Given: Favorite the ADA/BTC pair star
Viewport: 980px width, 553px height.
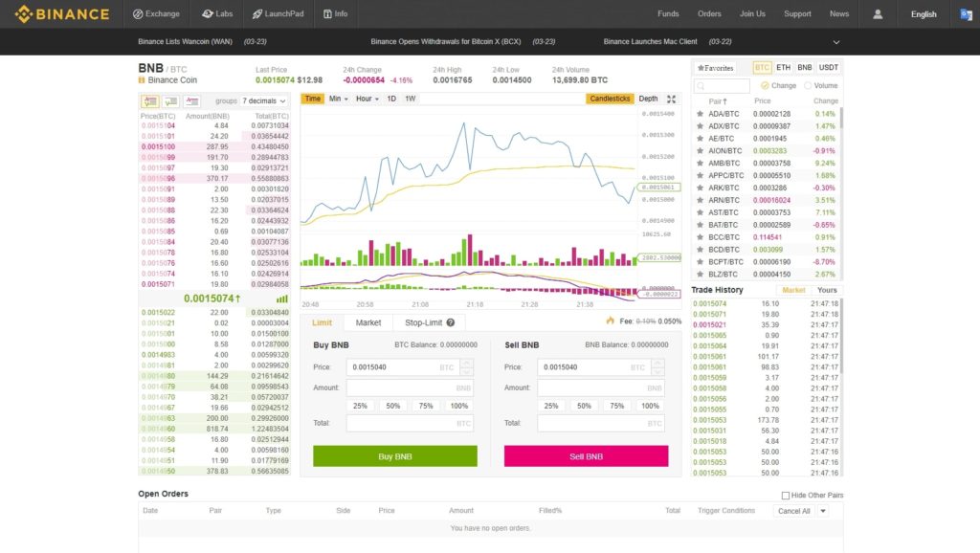Looking at the screenshot, I should 700,114.
